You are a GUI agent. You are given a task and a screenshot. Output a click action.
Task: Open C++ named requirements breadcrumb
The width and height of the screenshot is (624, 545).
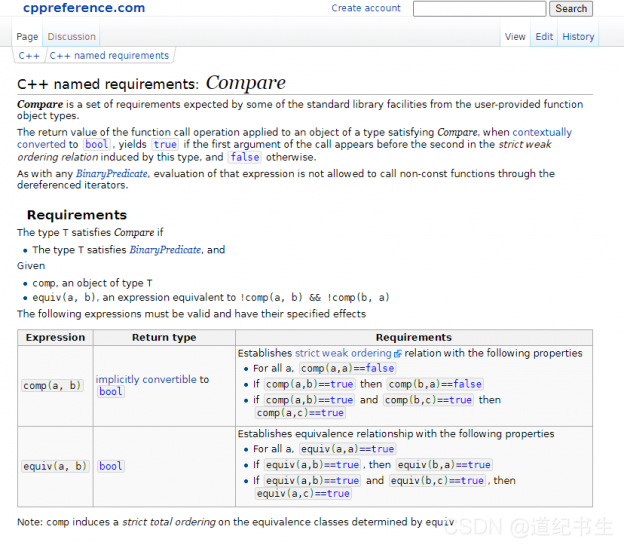point(109,56)
